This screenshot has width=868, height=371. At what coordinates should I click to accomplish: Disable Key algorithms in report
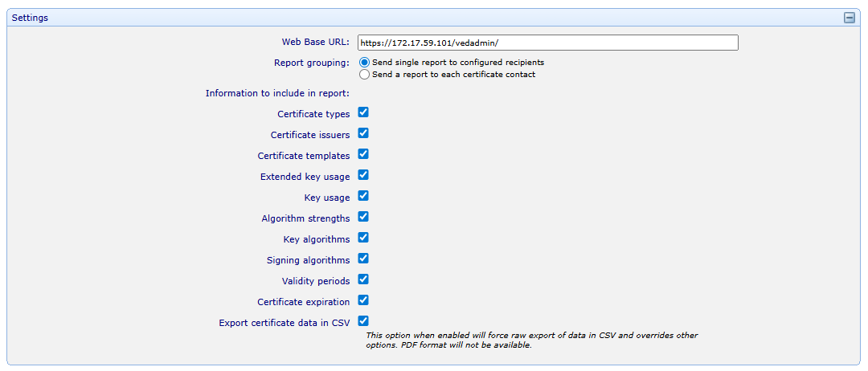[363, 238]
